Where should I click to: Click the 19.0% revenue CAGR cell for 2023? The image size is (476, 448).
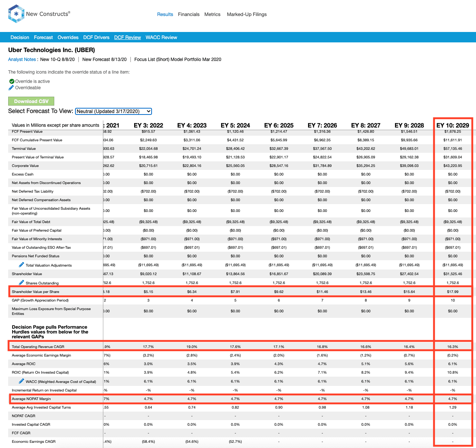[192, 347]
